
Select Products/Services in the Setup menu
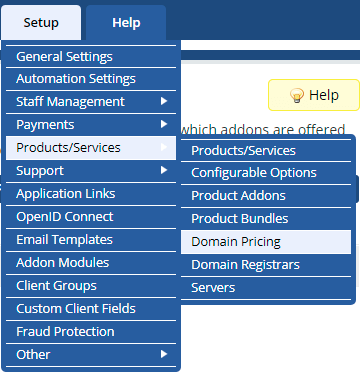[x=91, y=148]
